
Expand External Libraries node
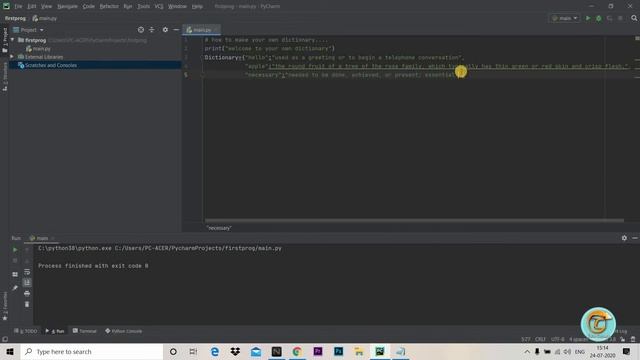(x=12, y=57)
